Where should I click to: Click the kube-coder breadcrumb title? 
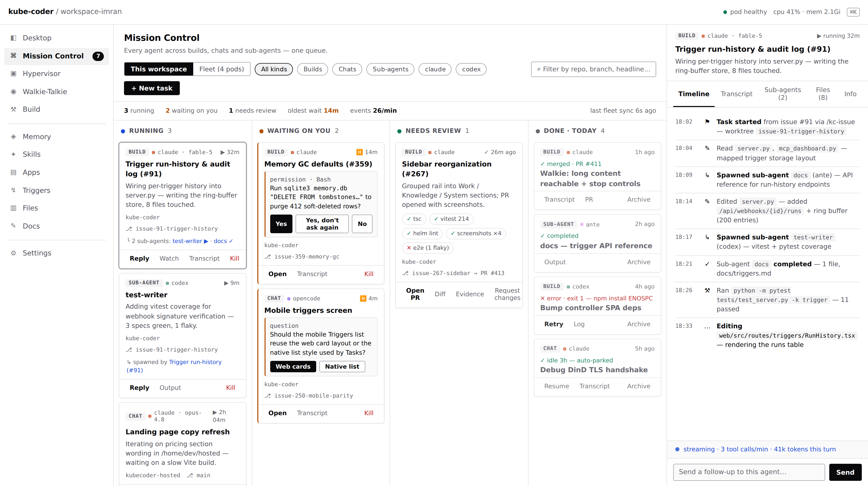click(31, 11)
